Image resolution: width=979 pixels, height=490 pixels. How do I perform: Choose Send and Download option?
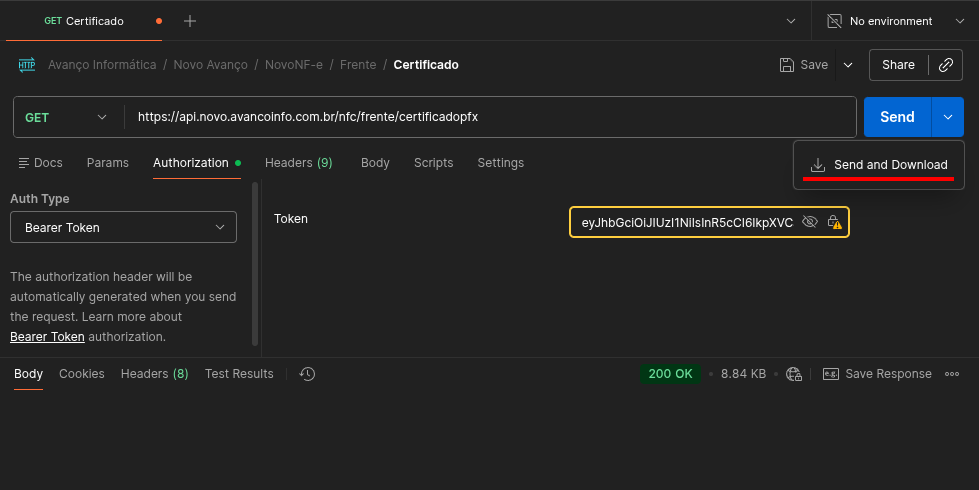pyautogui.click(x=879, y=165)
